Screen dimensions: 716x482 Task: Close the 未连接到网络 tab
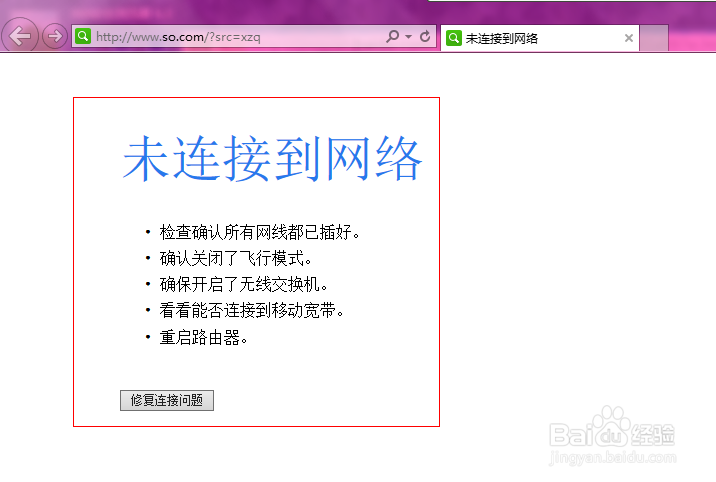coord(629,38)
